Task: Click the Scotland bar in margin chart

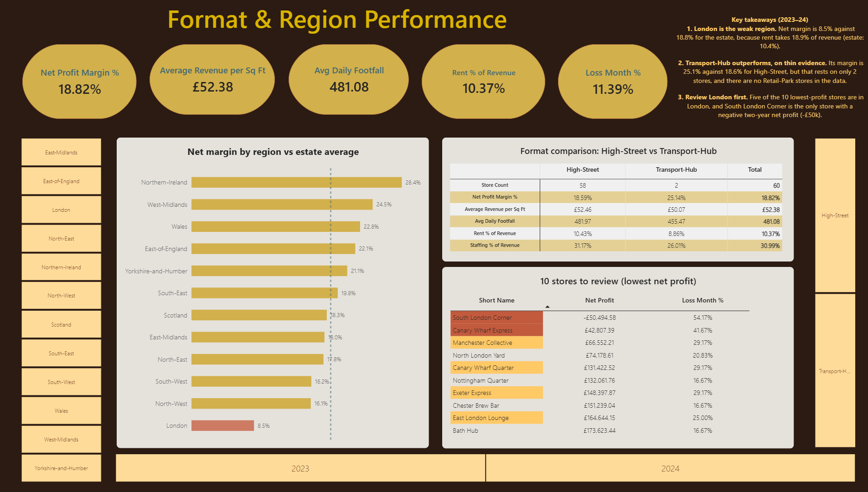Action: 259,315
